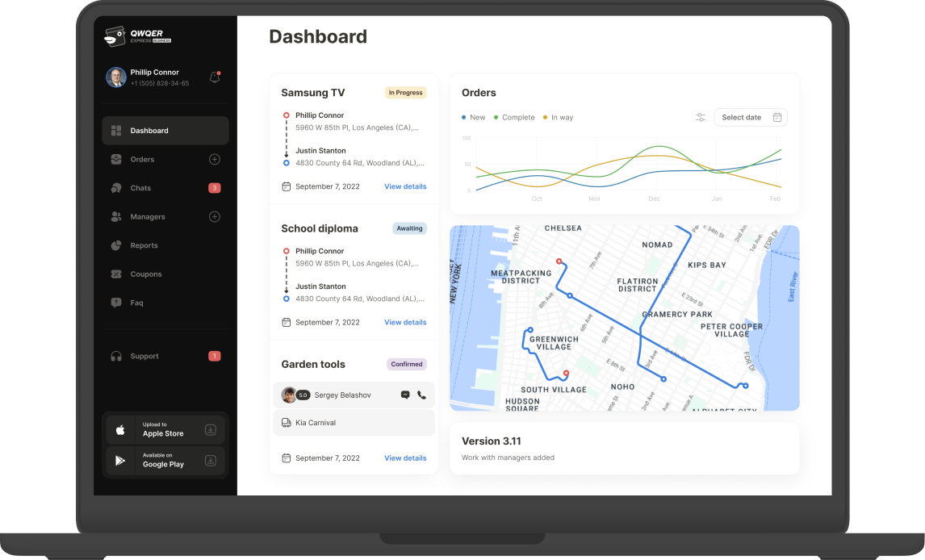Click the Google Play download icon
Viewport: 925px width, 560px height.
click(x=211, y=461)
